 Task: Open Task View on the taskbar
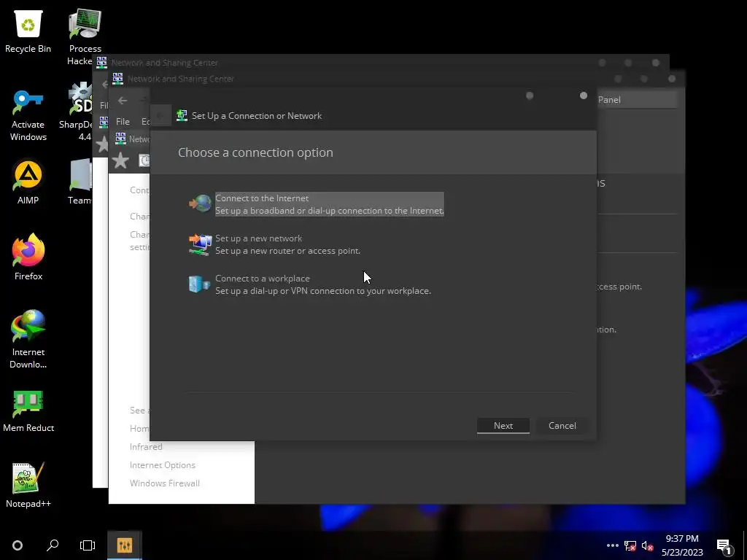(x=88, y=545)
